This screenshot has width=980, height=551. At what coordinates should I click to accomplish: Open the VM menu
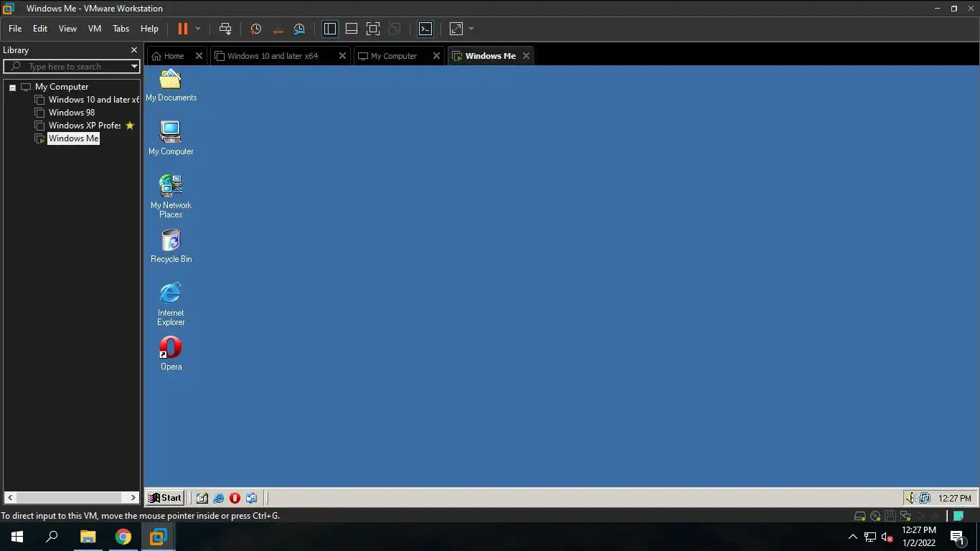pyautogui.click(x=95, y=29)
